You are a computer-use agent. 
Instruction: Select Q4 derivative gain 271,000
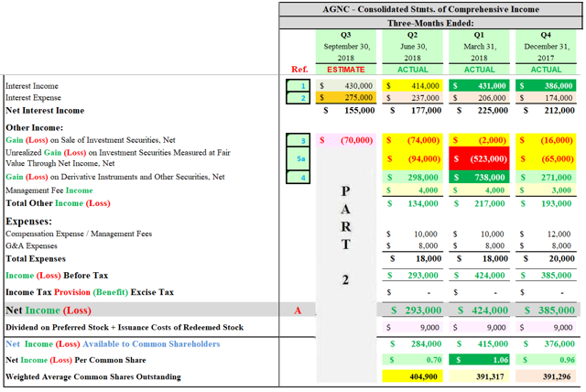pos(546,178)
